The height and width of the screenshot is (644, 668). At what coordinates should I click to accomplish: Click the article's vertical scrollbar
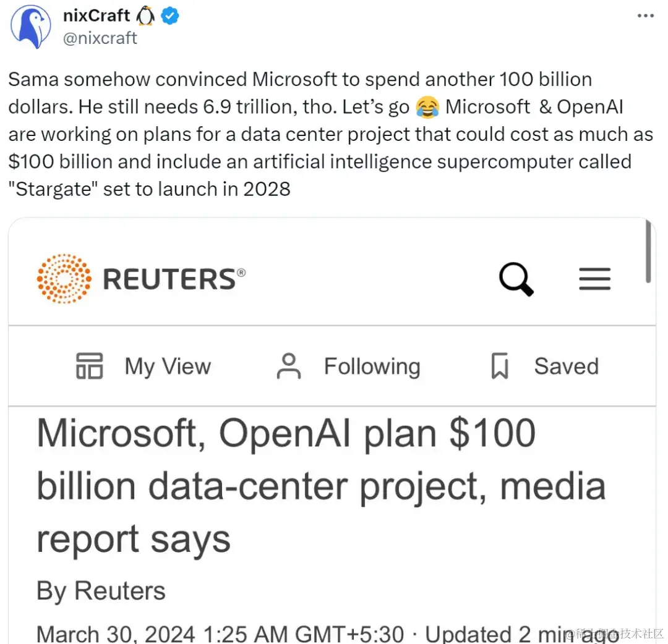pyautogui.click(x=648, y=252)
